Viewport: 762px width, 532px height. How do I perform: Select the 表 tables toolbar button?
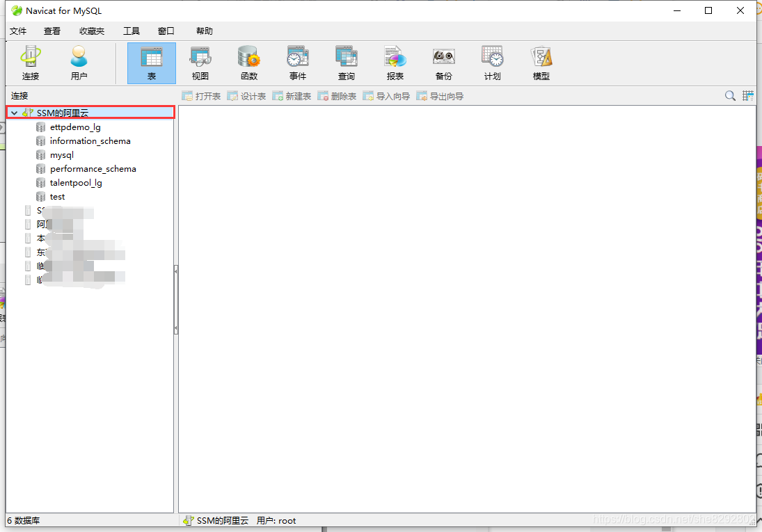point(152,63)
